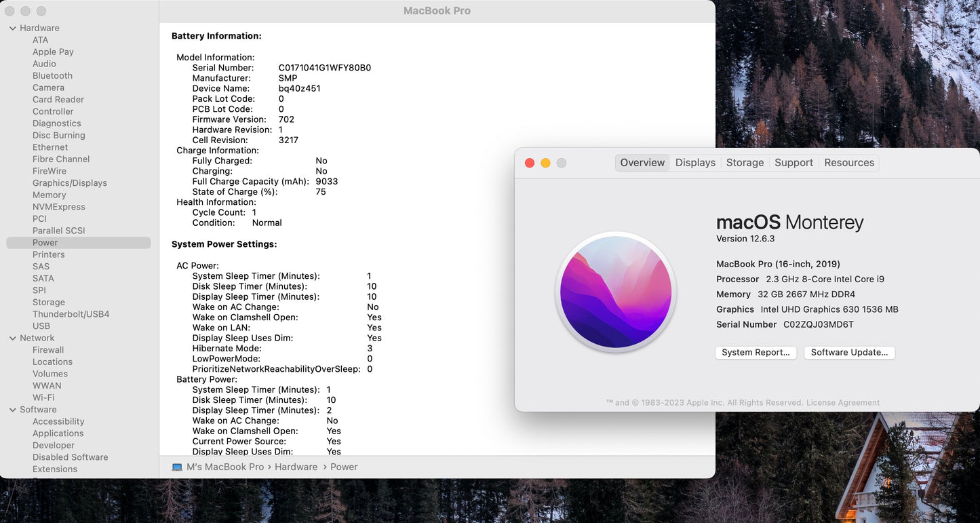
Task: Select Audio in the Hardware list
Action: point(44,64)
